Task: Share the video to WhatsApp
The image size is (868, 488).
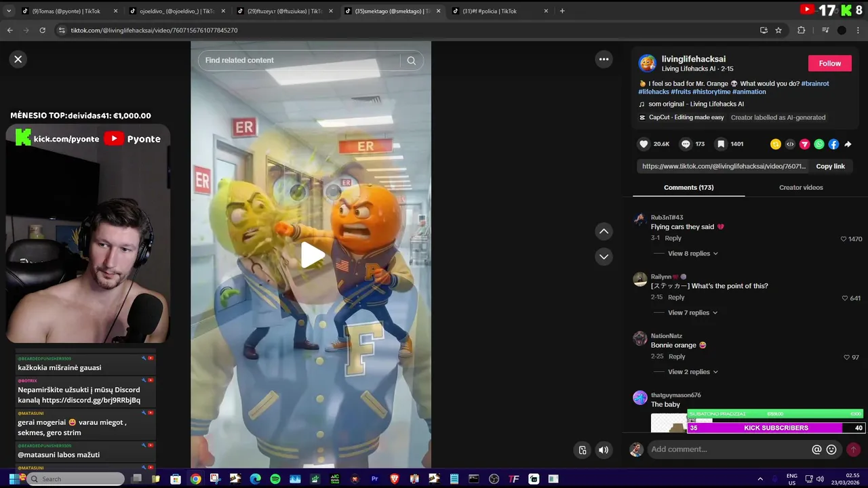Action: click(x=819, y=144)
